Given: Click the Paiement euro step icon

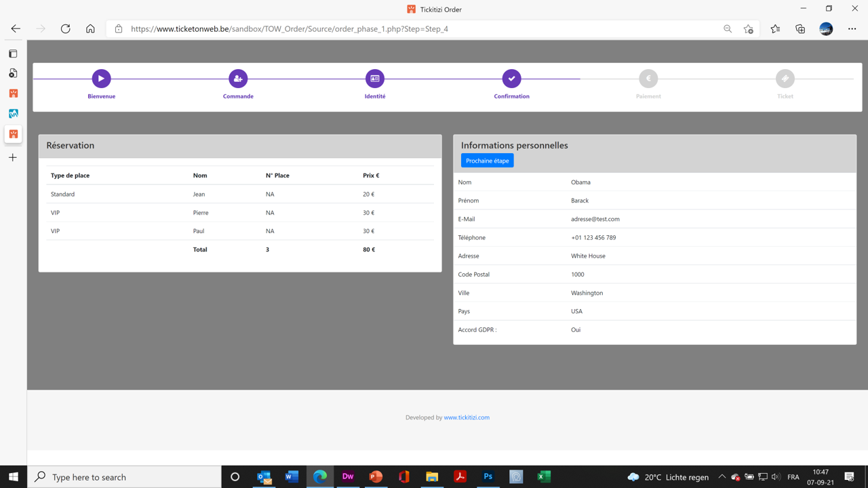Looking at the screenshot, I should click(648, 79).
